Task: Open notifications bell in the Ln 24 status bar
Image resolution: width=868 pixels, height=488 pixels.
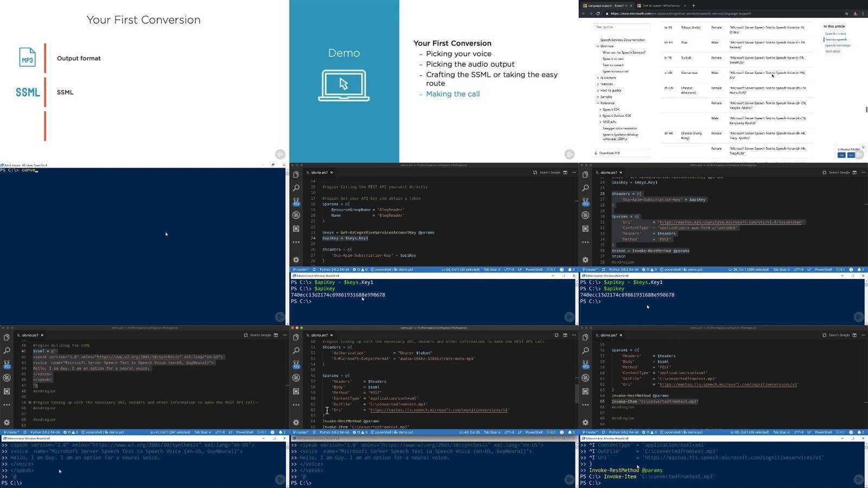Action: [571, 269]
